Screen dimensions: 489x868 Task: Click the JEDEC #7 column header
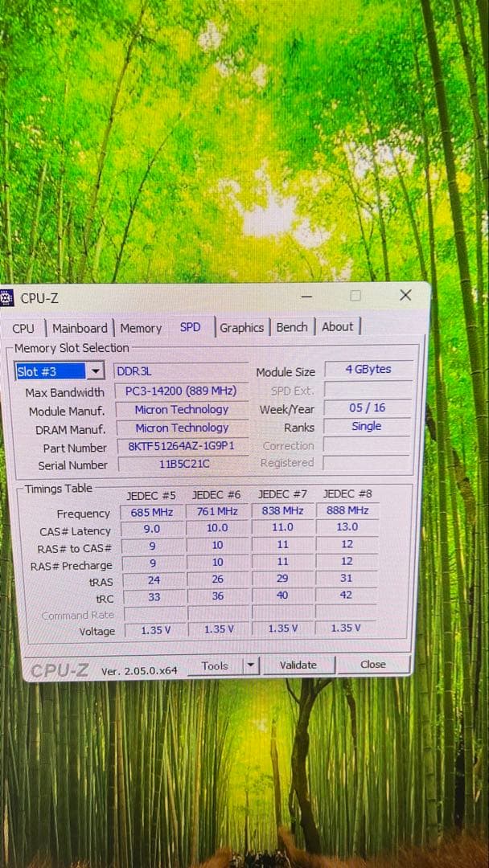point(282,493)
